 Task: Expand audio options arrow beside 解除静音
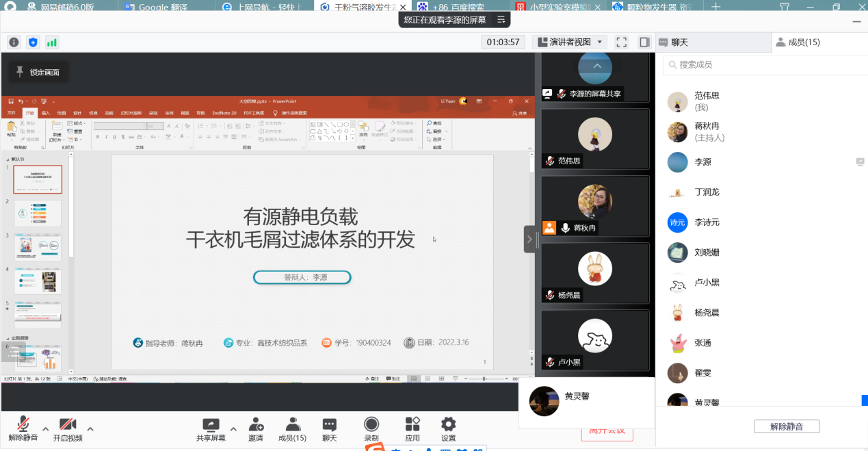tap(46, 429)
